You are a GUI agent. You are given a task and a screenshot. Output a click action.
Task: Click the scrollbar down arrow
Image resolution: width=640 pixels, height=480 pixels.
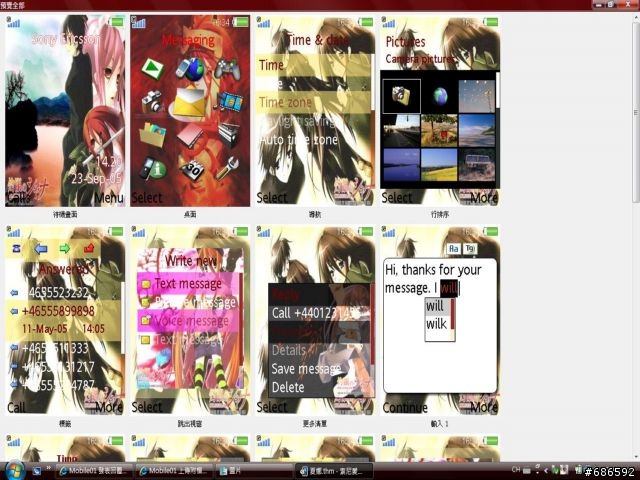point(636,458)
